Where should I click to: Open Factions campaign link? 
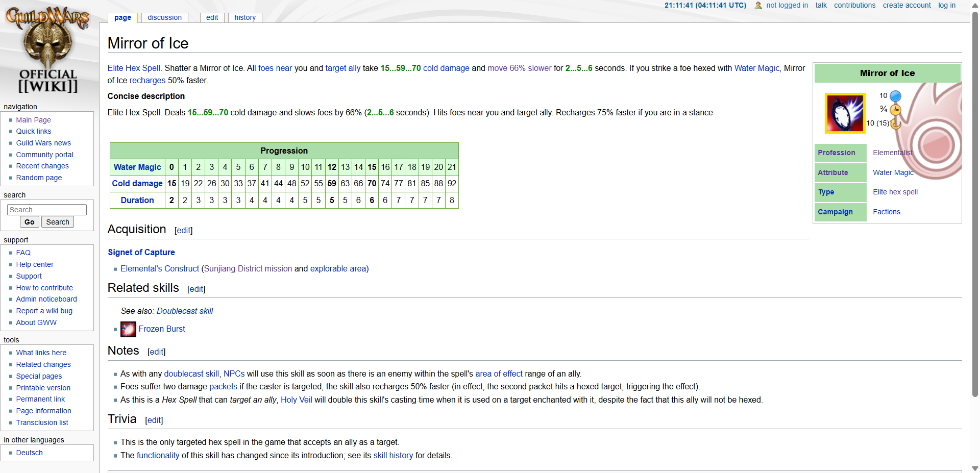(887, 212)
